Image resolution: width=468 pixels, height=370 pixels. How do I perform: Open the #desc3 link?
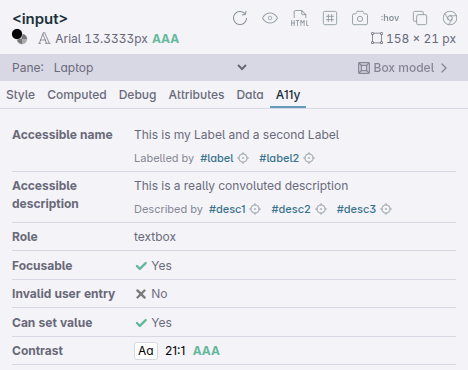click(356, 209)
